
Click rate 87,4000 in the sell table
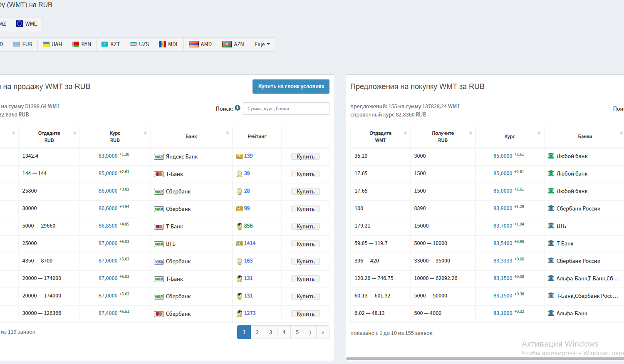108,313
